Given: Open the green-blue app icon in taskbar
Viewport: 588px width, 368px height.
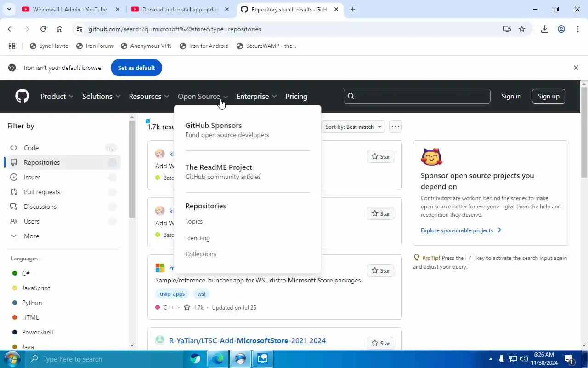Looking at the screenshot, I should [195, 359].
